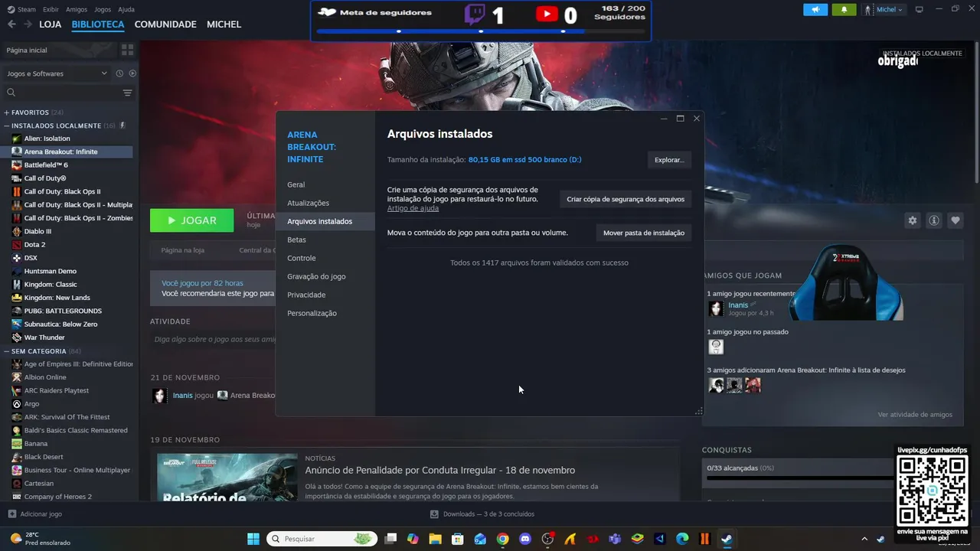Click the Windows taskbar search field
The height and width of the screenshot is (551, 980).
(x=322, y=539)
